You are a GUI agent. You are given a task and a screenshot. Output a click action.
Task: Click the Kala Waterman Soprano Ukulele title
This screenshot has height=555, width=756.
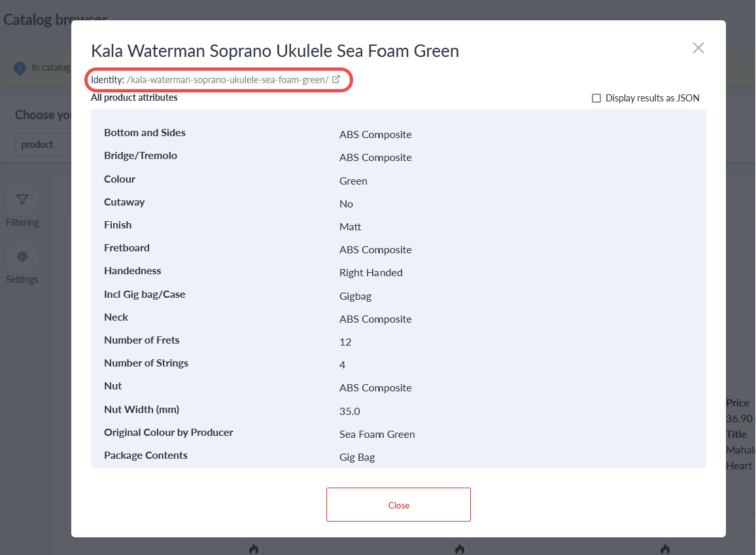(x=275, y=50)
